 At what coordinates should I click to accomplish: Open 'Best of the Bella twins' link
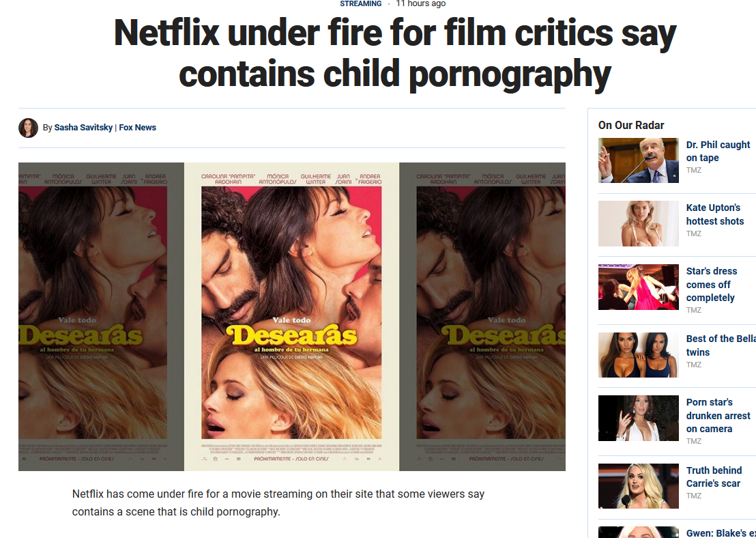721,345
